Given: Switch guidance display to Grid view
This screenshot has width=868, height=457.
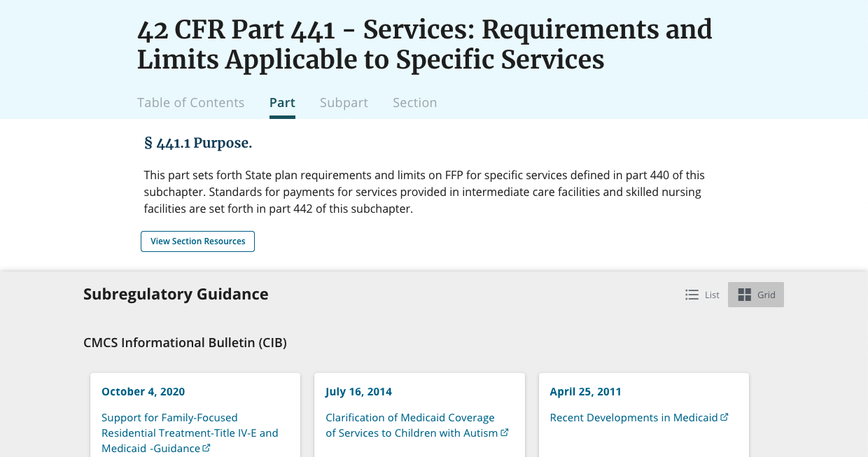Looking at the screenshot, I should point(756,295).
